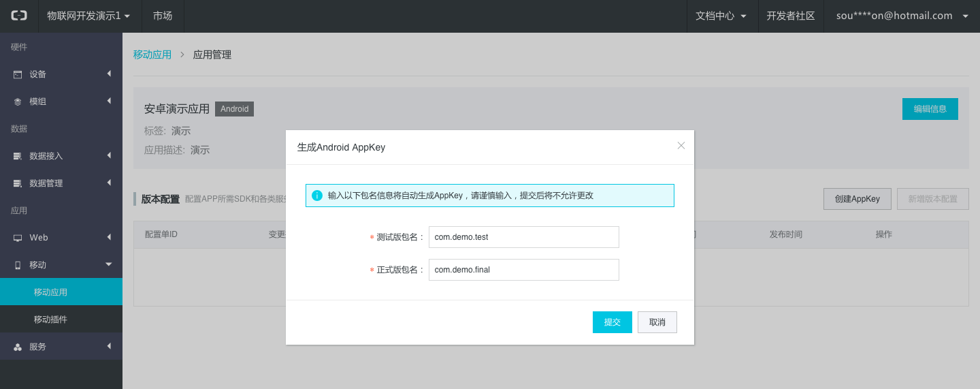
Task: Go to 开发者社区 in top bar
Action: pyautogui.click(x=791, y=16)
